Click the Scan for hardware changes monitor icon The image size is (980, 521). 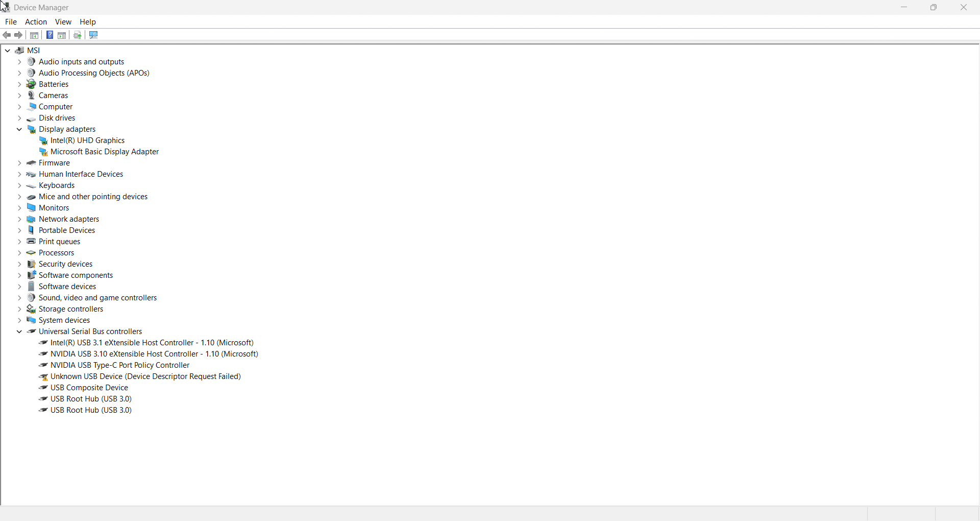click(x=93, y=35)
